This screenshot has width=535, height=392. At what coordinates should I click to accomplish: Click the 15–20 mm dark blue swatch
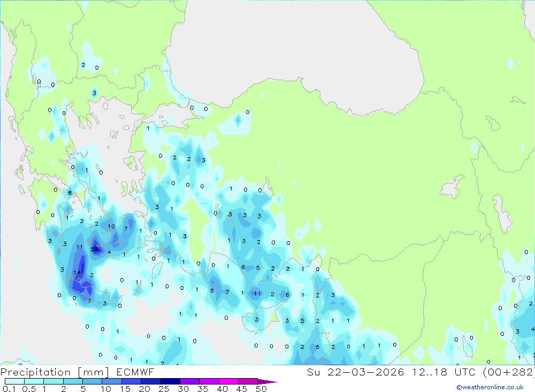[132, 381]
